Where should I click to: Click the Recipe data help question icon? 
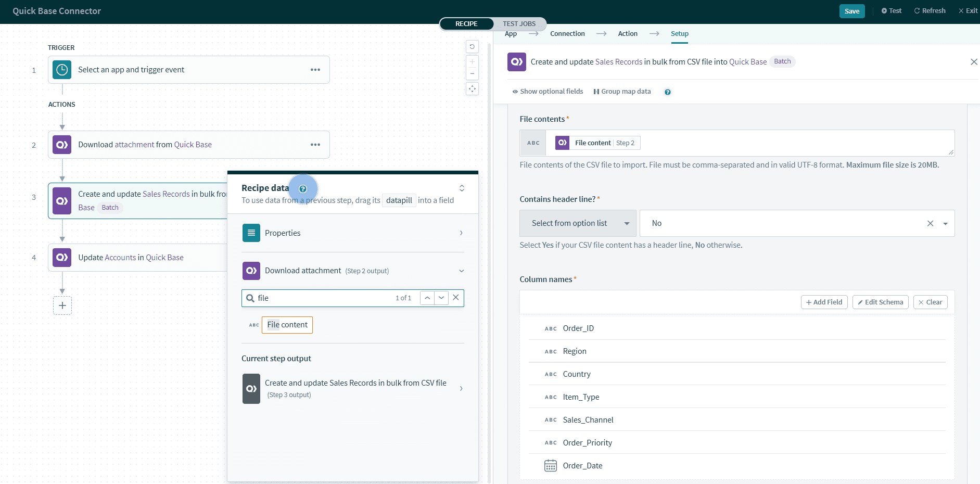click(303, 189)
